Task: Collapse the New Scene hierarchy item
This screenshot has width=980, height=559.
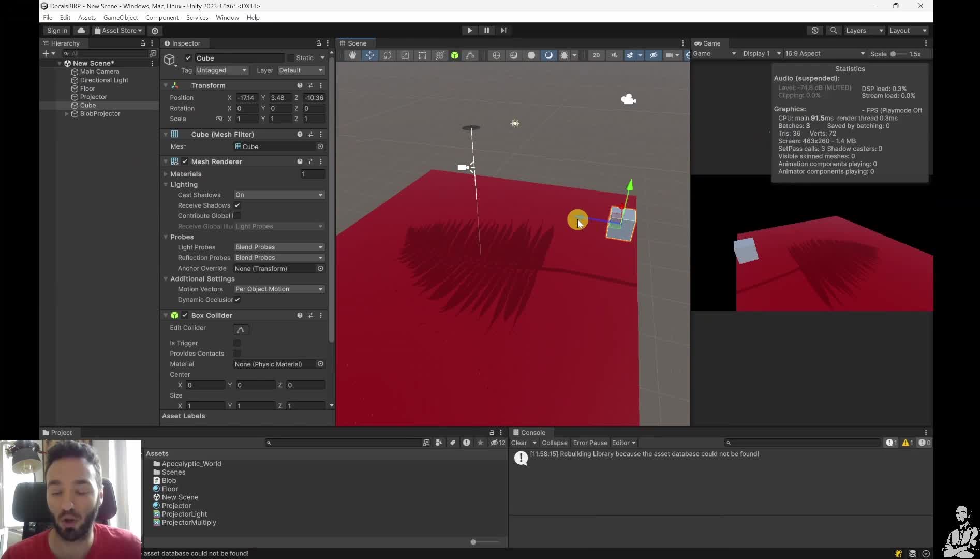Action: 60,63
